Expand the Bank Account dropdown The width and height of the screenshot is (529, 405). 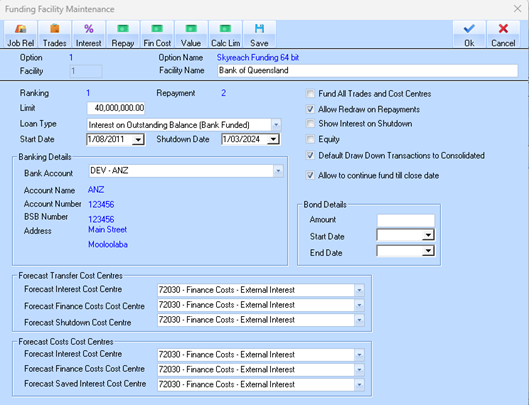click(278, 171)
